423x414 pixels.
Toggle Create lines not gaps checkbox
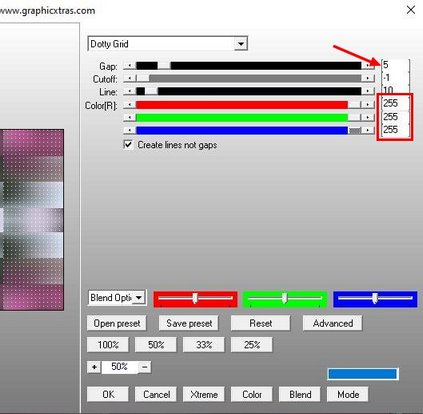tap(128, 145)
